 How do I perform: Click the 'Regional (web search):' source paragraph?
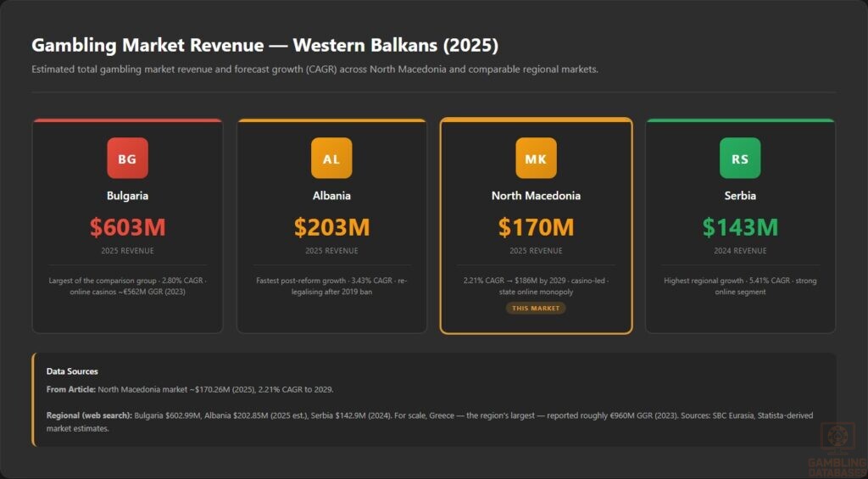pos(430,422)
